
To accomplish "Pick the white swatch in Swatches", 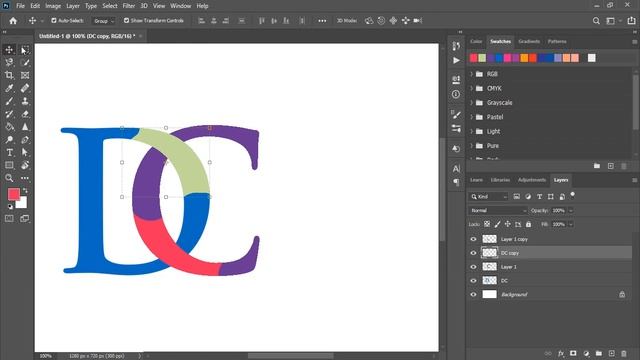I will [591, 58].
